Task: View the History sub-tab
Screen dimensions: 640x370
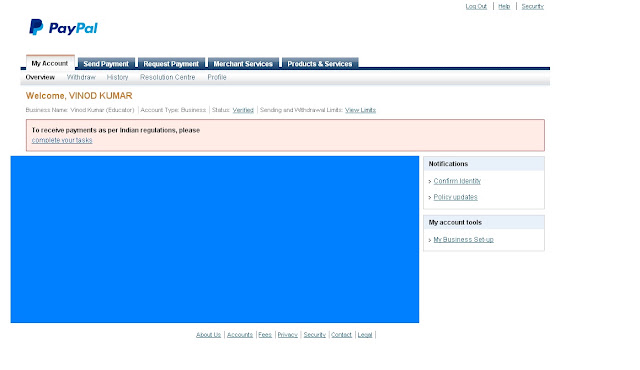Action: coord(118,77)
